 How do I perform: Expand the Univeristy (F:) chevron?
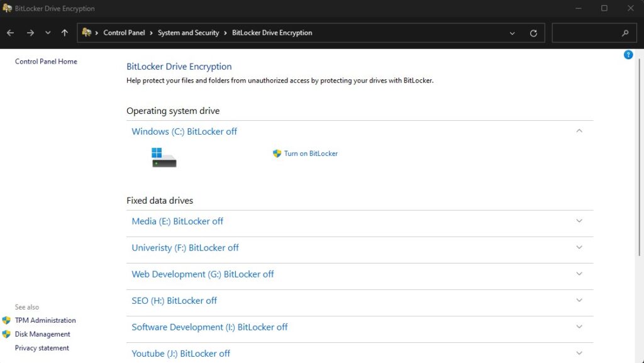(x=579, y=247)
